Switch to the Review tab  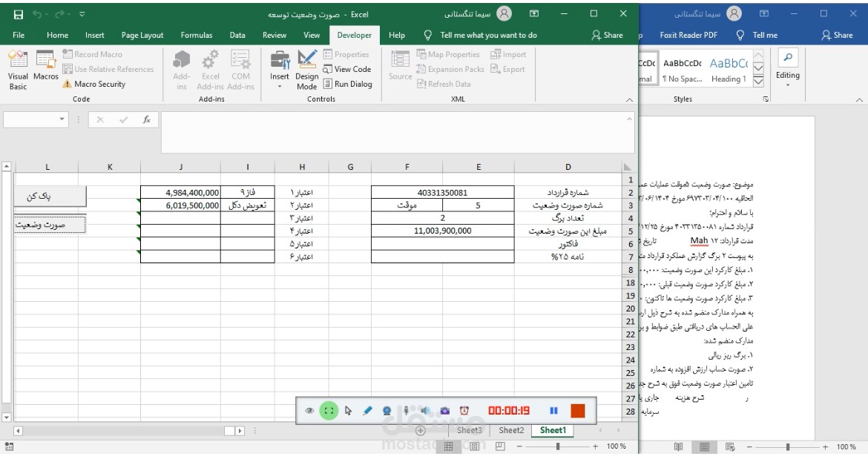click(x=274, y=35)
